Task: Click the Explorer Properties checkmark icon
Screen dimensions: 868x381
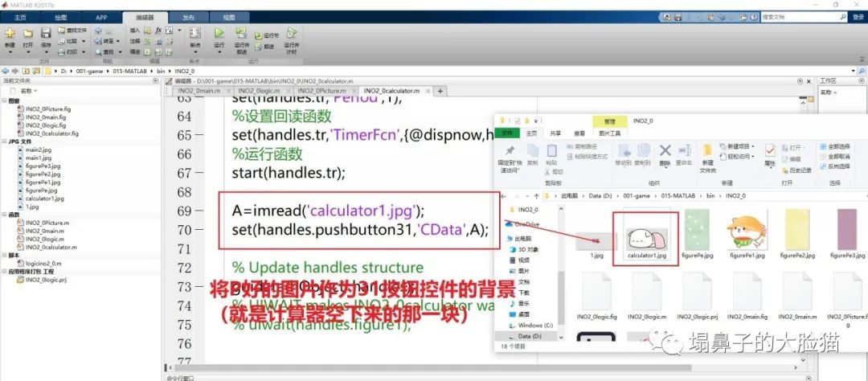Action: coord(770,150)
